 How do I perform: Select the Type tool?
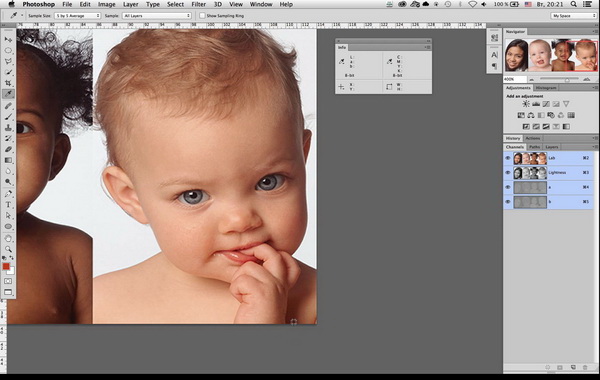(x=8, y=205)
